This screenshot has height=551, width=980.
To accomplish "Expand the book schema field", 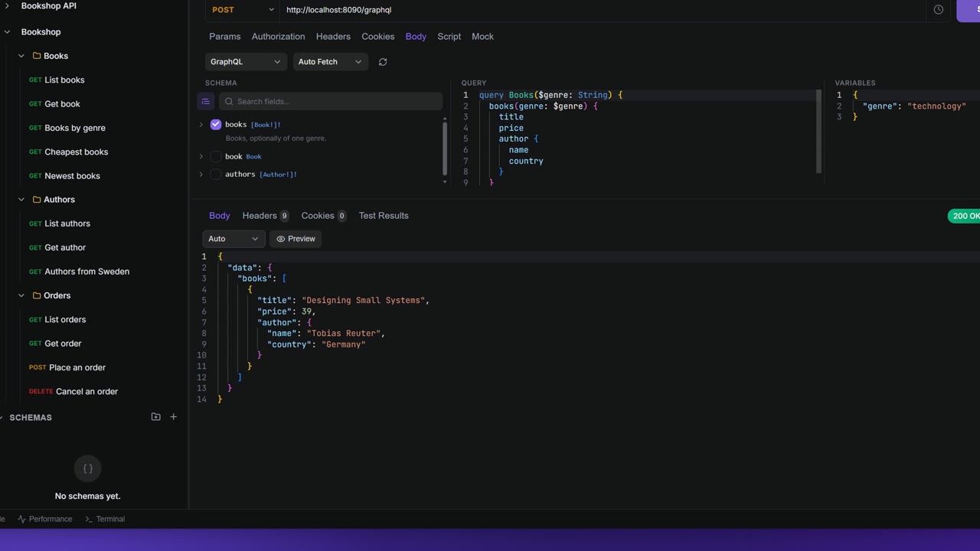I will pyautogui.click(x=201, y=156).
